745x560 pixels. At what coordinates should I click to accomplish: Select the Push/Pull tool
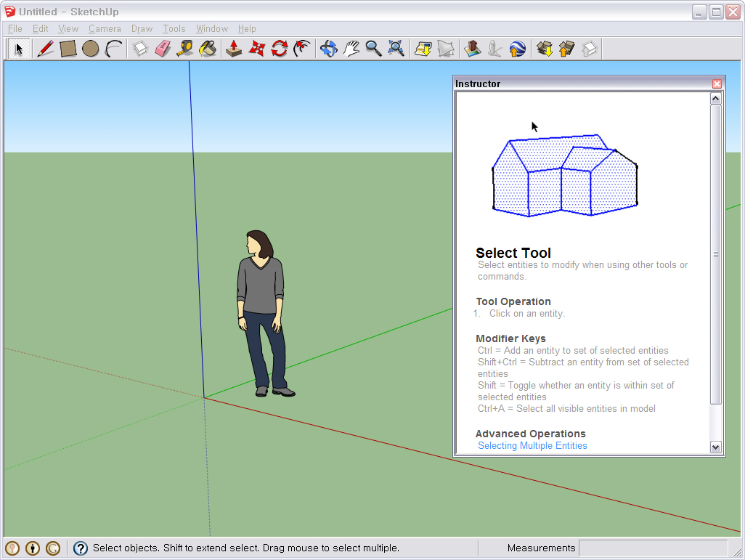234,49
